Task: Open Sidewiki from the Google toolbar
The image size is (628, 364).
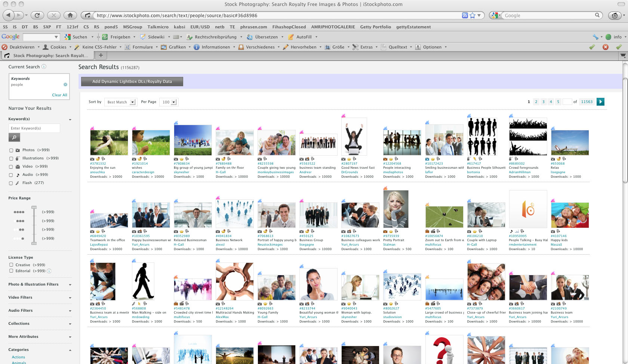Action: 153,37
